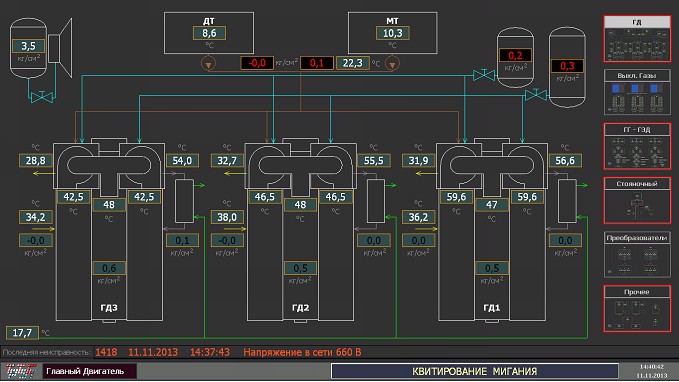The image size is (679, 382).
Task: Switch to the Преобразователи screen
Action: coord(637,255)
